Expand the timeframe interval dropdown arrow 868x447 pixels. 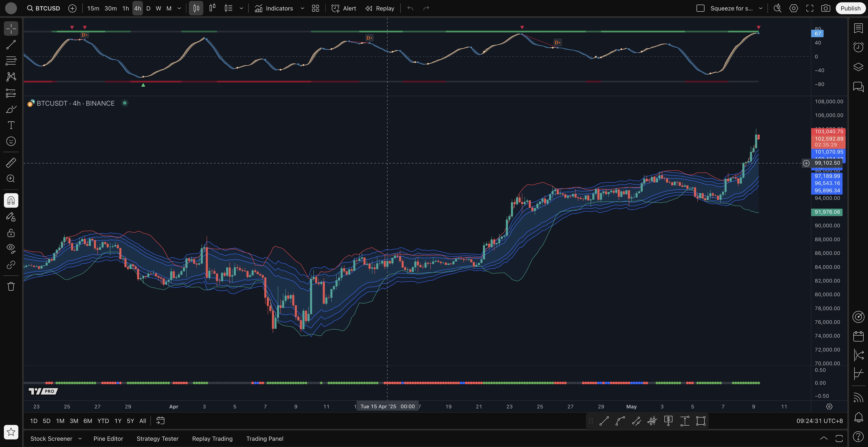click(179, 8)
